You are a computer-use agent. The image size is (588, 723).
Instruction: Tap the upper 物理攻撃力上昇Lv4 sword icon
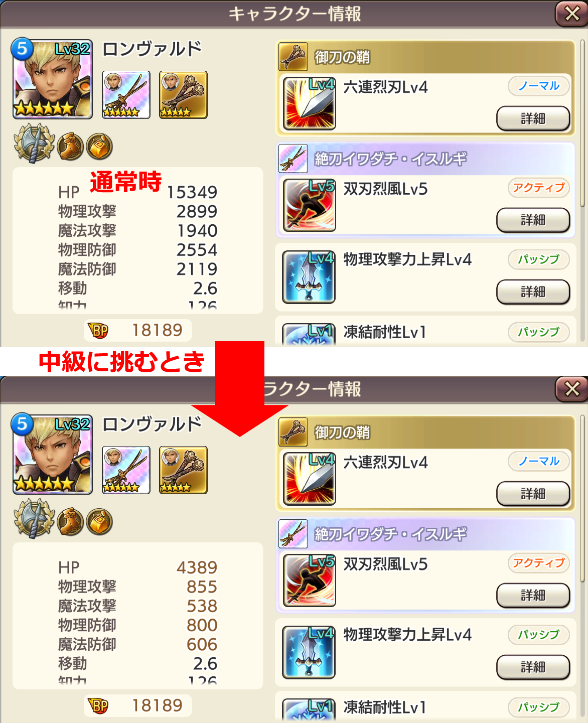[x=309, y=277]
